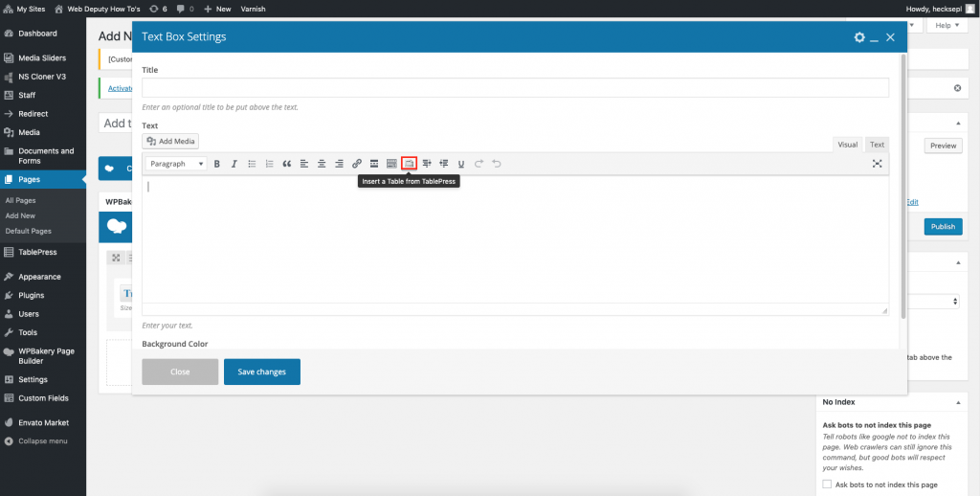
Task: Toggle the editor toolbar (kitchen sink)
Action: tap(391, 164)
